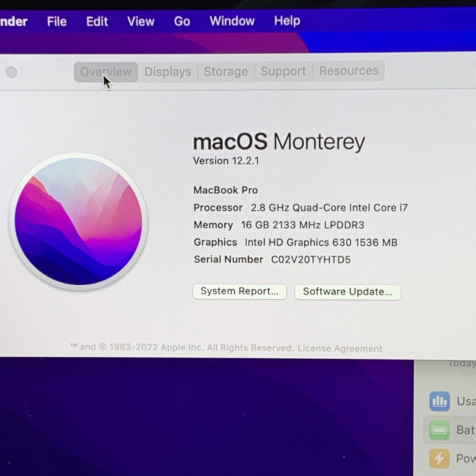Screen dimensions: 476x476
Task: Open the View menu
Action: [x=141, y=21]
